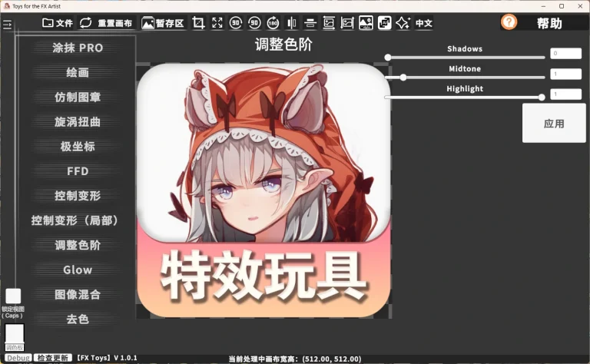The image size is (590, 364).
Task: Open help via orange question mark icon
Action: (509, 22)
